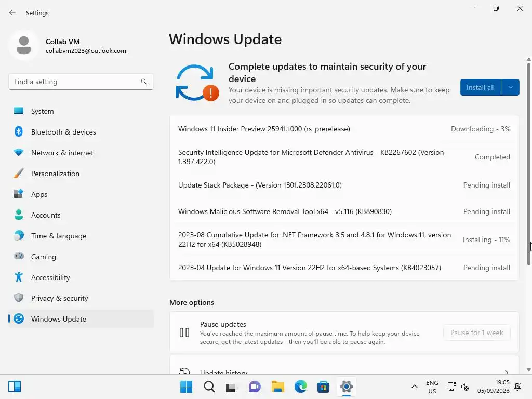Open taskbar Search
The width and height of the screenshot is (532, 399).
coord(209,387)
